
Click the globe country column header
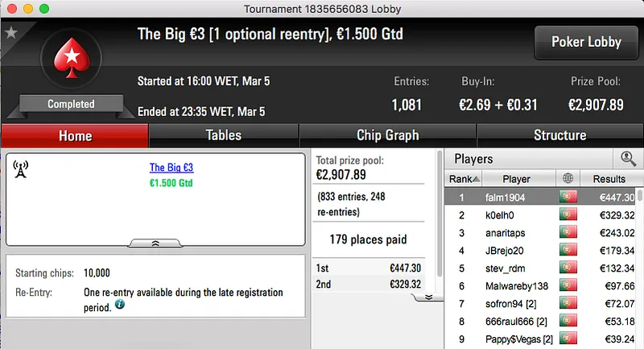point(569,179)
